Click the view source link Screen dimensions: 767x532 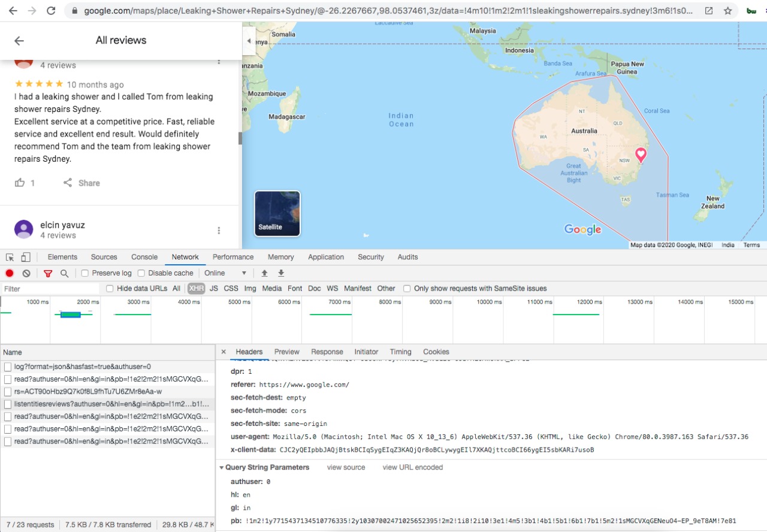pos(346,467)
